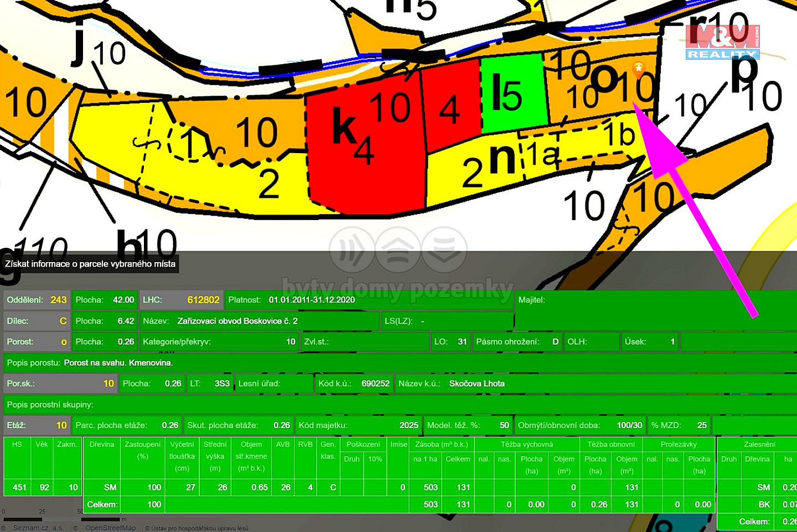
Task: Click the Popis porostní skupiny row
Action: click(400, 404)
